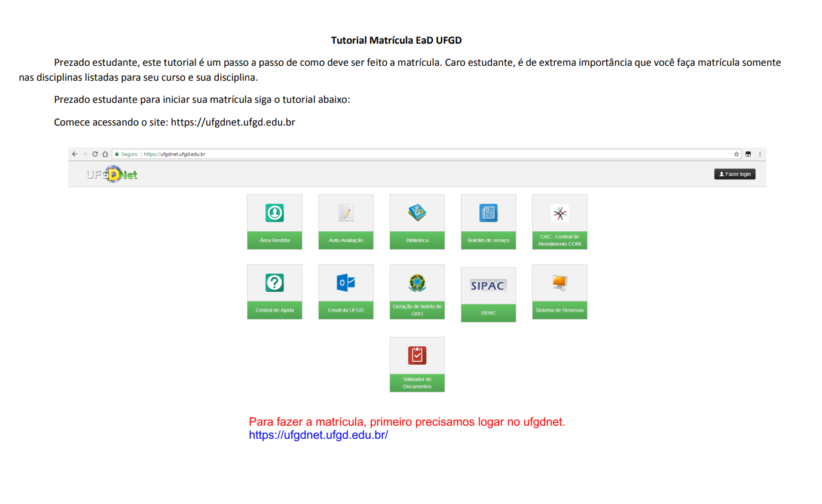This screenshot has width=822, height=504.
Task: Click the Central de Ajuda question icon
Action: coord(274,283)
